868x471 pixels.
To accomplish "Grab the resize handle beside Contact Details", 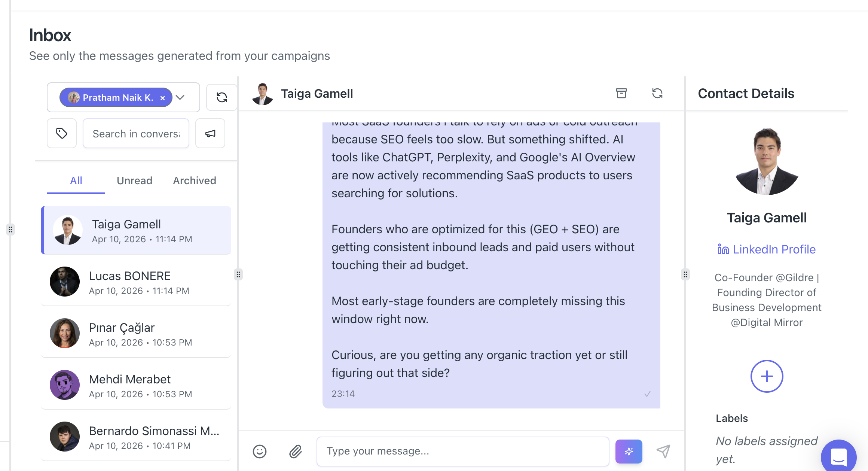I will tap(685, 274).
